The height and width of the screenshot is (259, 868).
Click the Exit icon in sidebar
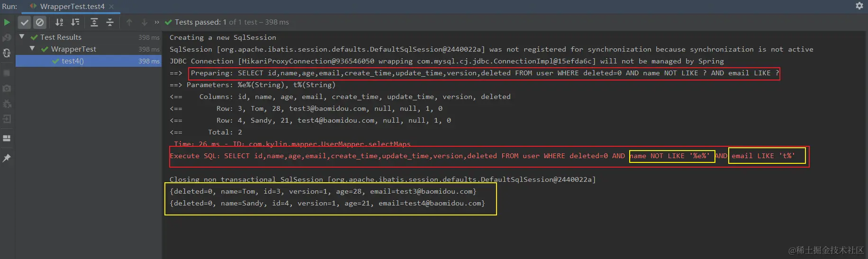pos(7,119)
